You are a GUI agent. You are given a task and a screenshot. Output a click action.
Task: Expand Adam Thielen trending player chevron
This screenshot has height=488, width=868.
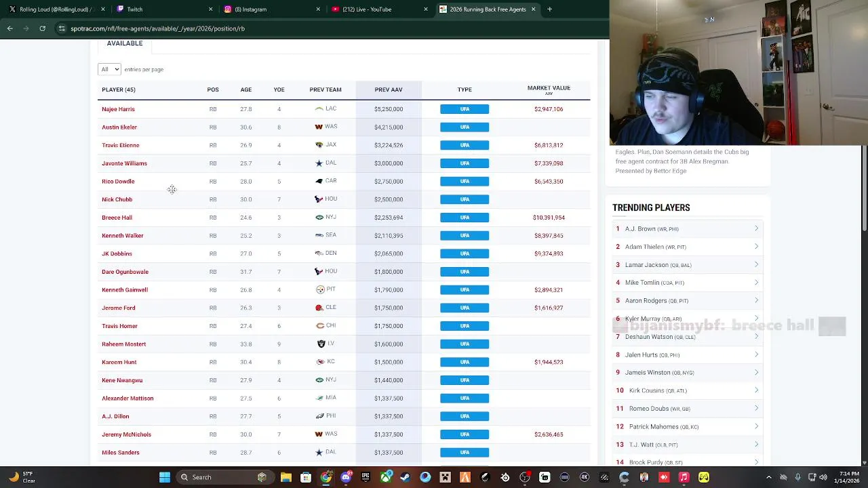756,247
